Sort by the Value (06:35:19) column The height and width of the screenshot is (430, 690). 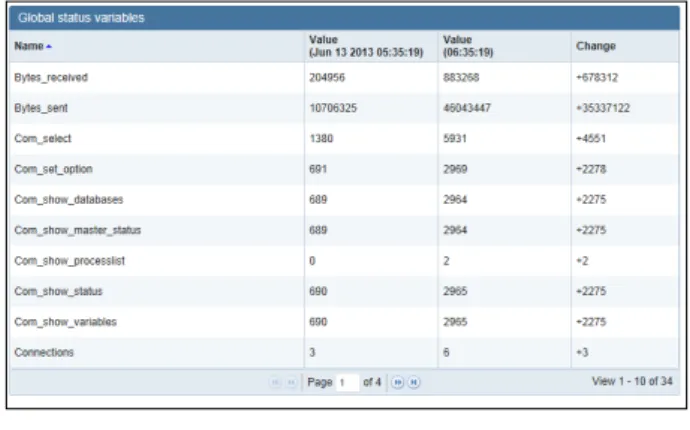468,46
